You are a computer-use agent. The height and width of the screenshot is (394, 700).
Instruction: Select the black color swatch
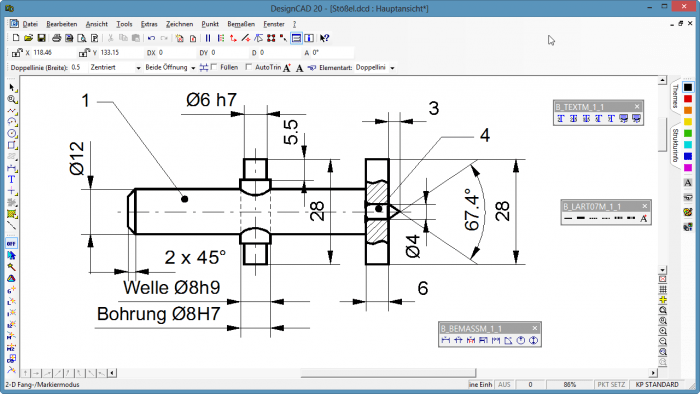(688, 87)
